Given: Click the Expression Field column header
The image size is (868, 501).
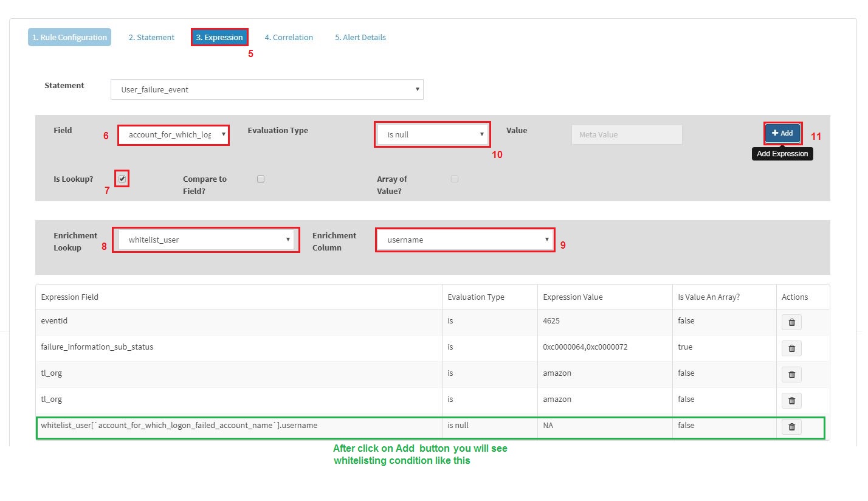Looking at the screenshot, I should [239, 297].
